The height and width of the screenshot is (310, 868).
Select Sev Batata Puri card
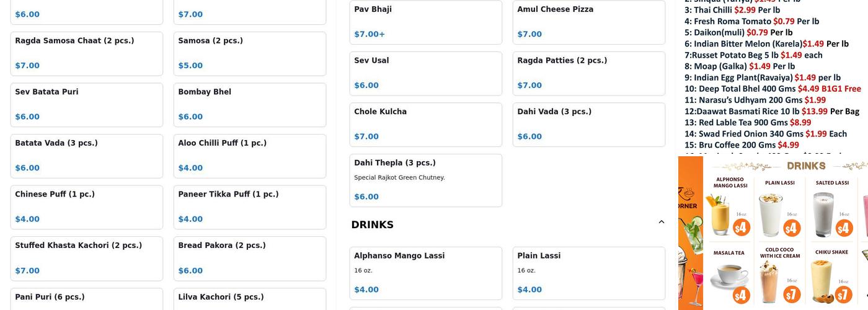coord(86,104)
